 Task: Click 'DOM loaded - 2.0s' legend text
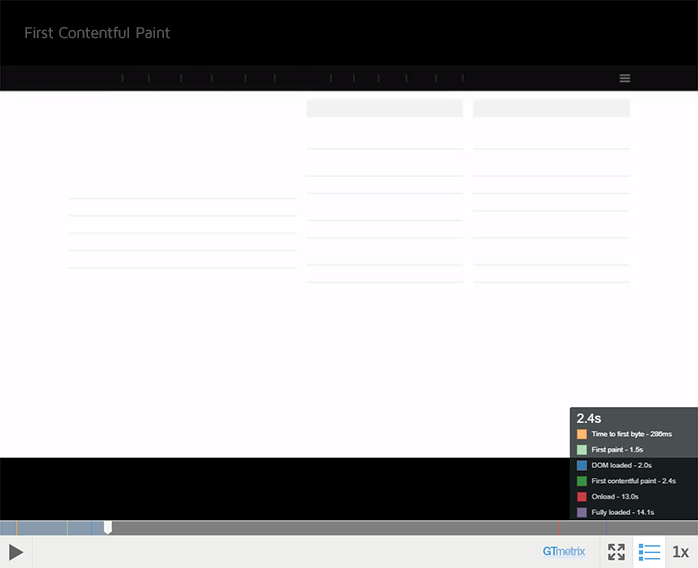click(x=621, y=465)
